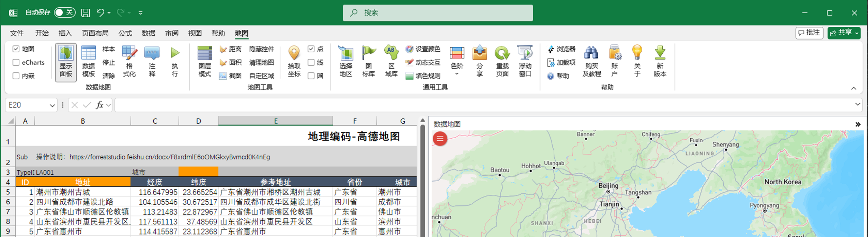Collapse the 数据地图 panel with double arrow
The image size is (868, 237).
point(858,124)
